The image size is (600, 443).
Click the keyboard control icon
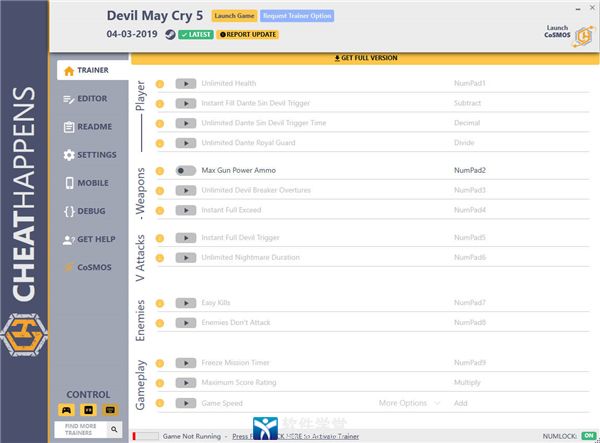(x=110, y=410)
